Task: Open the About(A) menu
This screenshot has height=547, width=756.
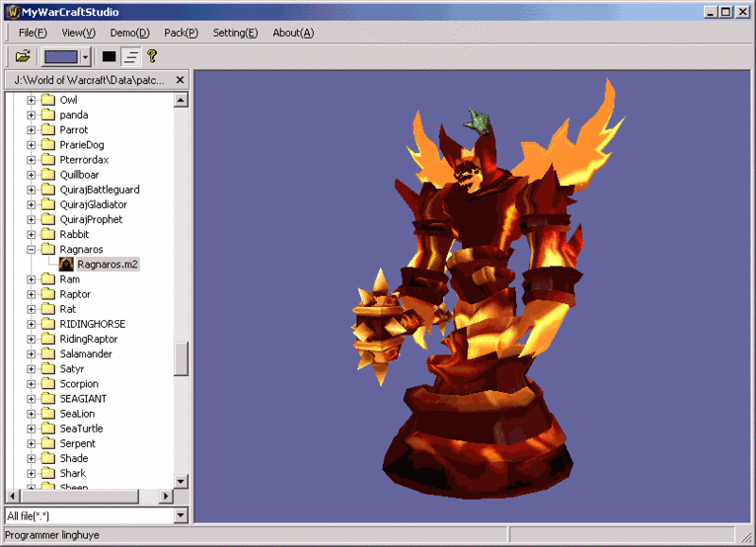Action: tap(293, 33)
